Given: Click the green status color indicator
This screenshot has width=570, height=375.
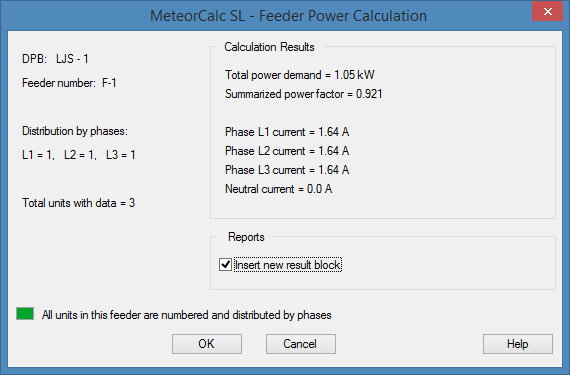Looking at the screenshot, I should click(25, 314).
